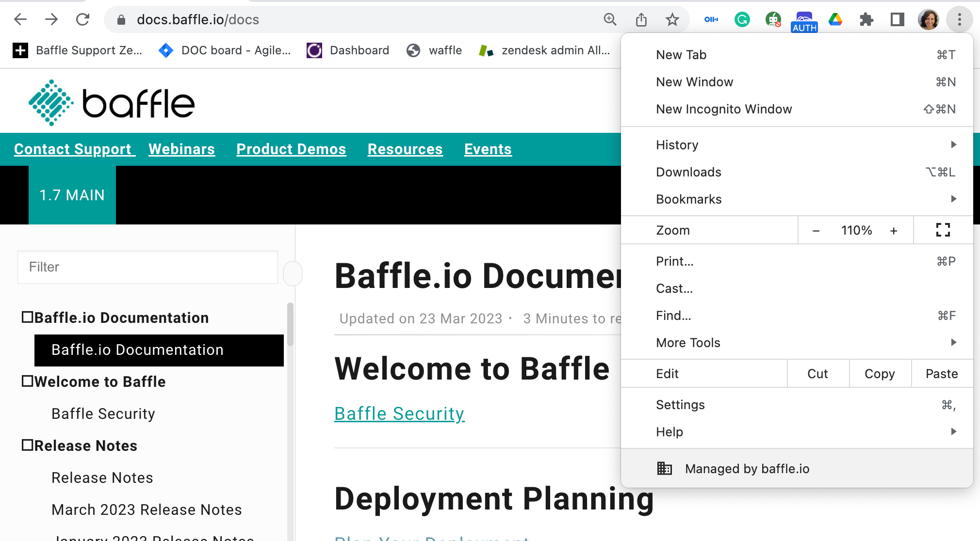980x541 pixels.
Task: Open the DOC board Agile bookmark
Action: coord(225,50)
